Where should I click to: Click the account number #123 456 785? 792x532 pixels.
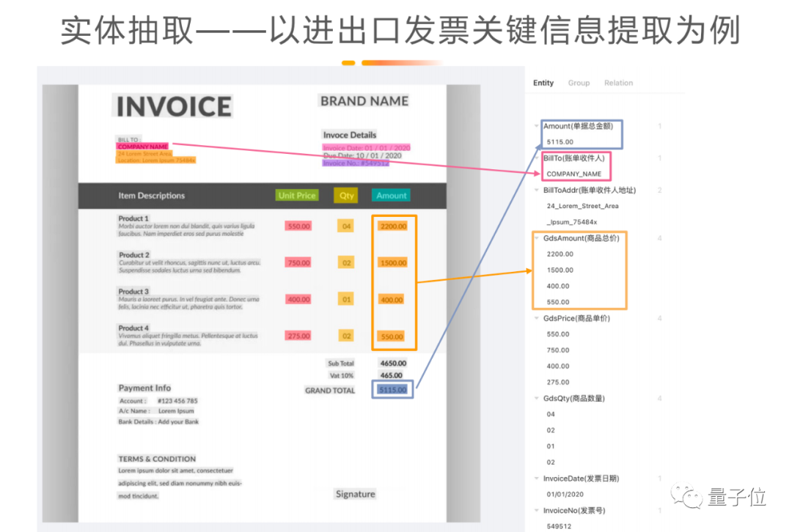click(x=177, y=401)
